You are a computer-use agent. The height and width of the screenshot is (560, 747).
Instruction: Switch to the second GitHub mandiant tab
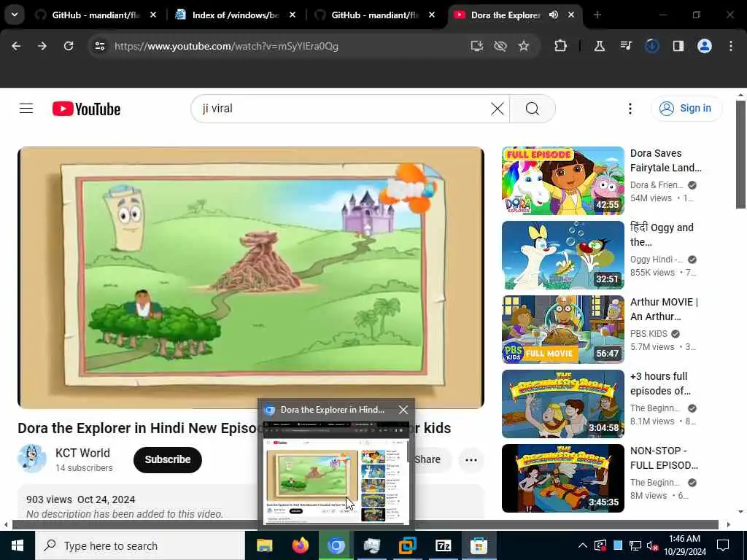[375, 15]
